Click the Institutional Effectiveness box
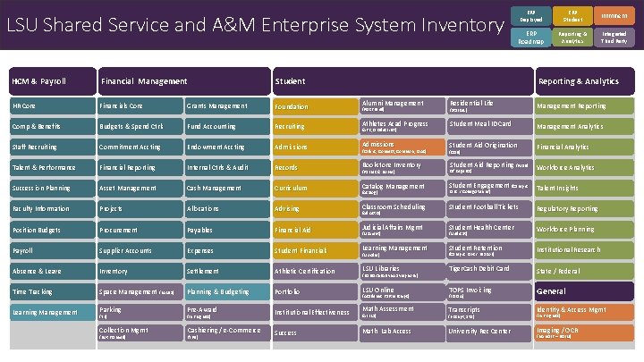 [x=316, y=312]
